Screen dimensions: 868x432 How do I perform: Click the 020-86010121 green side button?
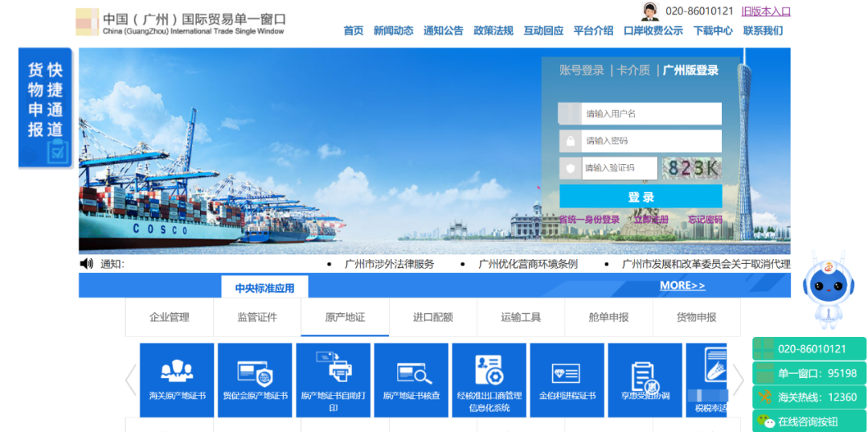pyautogui.click(x=809, y=349)
